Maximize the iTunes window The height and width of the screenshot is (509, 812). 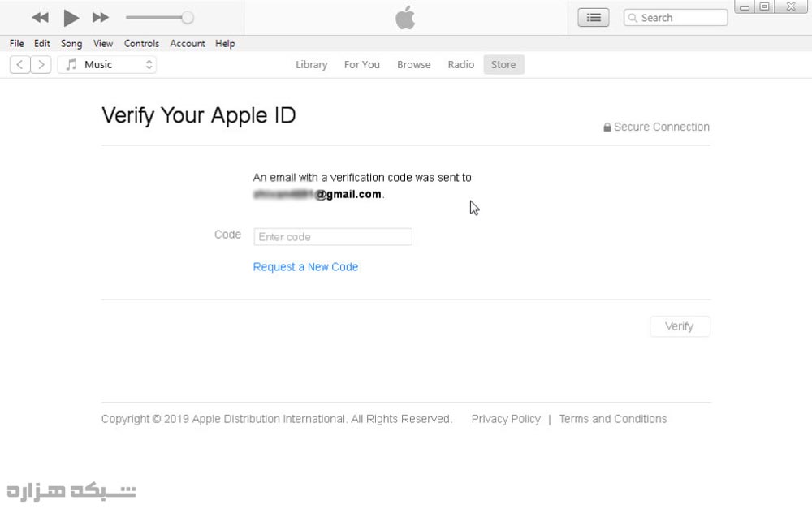(x=764, y=6)
